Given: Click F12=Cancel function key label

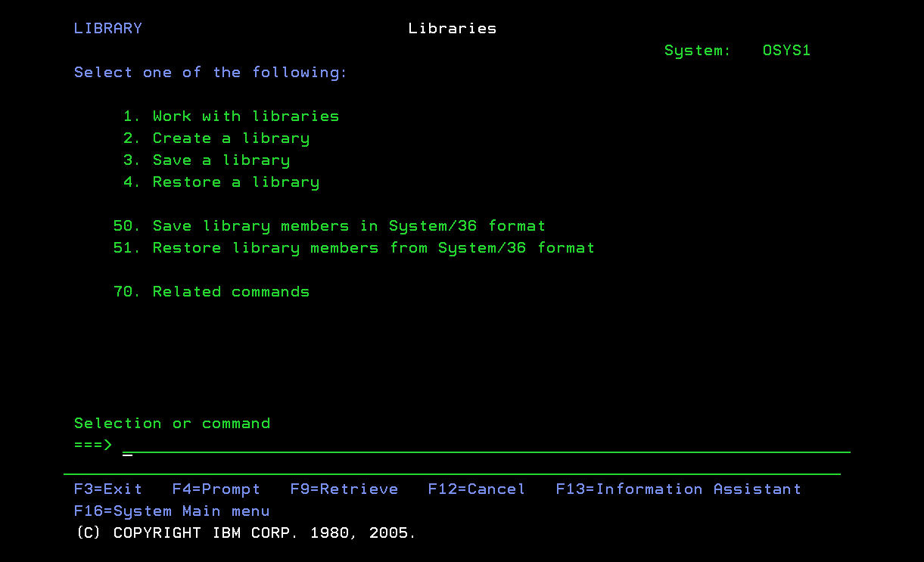Looking at the screenshot, I should 477,489.
